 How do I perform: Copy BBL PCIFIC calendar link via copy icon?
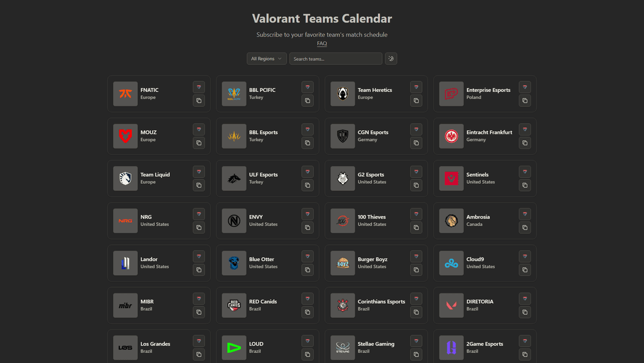click(307, 100)
